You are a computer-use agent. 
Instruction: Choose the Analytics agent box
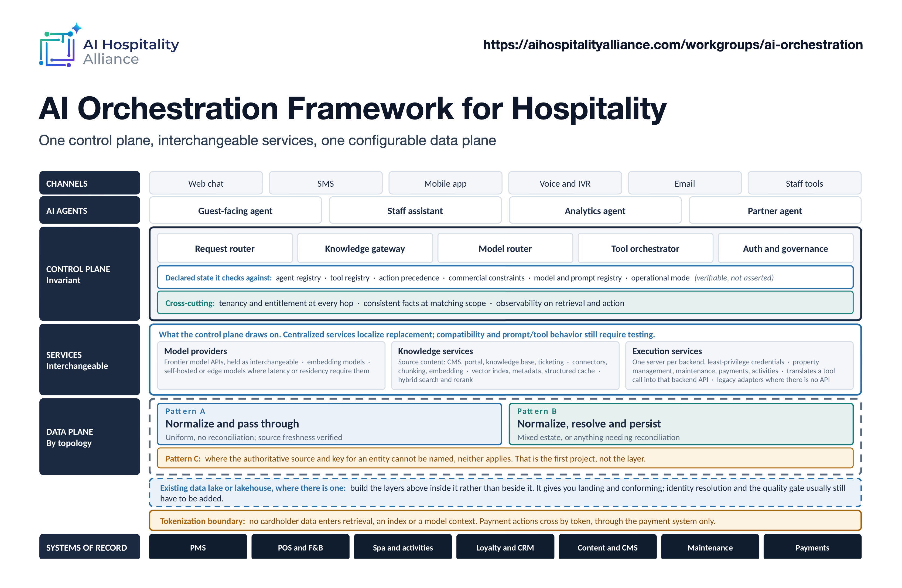click(x=595, y=211)
